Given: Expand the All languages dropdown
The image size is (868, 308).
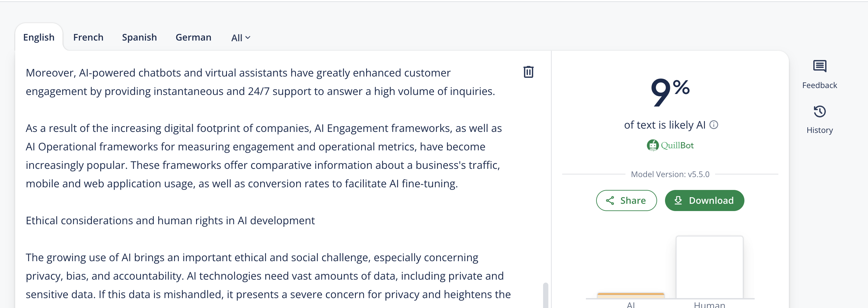Looking at the screenshot, I should [241, 38].
